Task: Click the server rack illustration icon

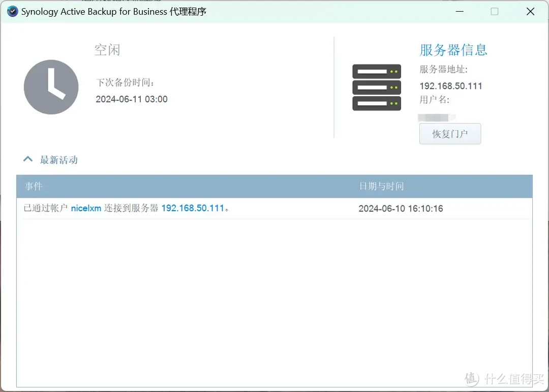Action: pos(376,87)
